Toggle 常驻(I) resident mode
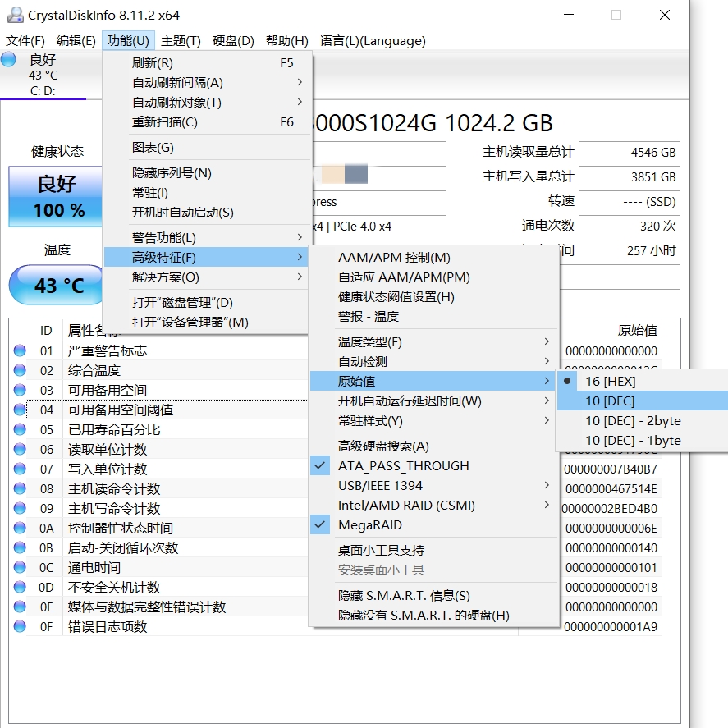This screenshot has width=728, height=728. coord(207,193)
